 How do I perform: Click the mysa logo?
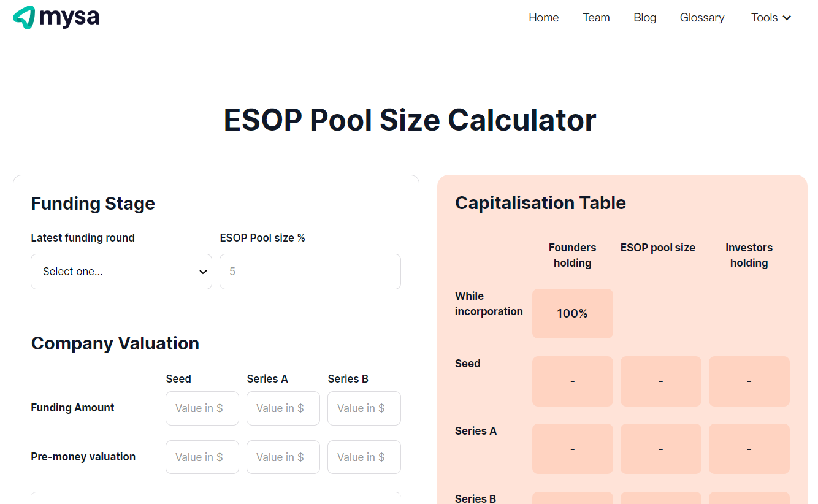[55, 17]
